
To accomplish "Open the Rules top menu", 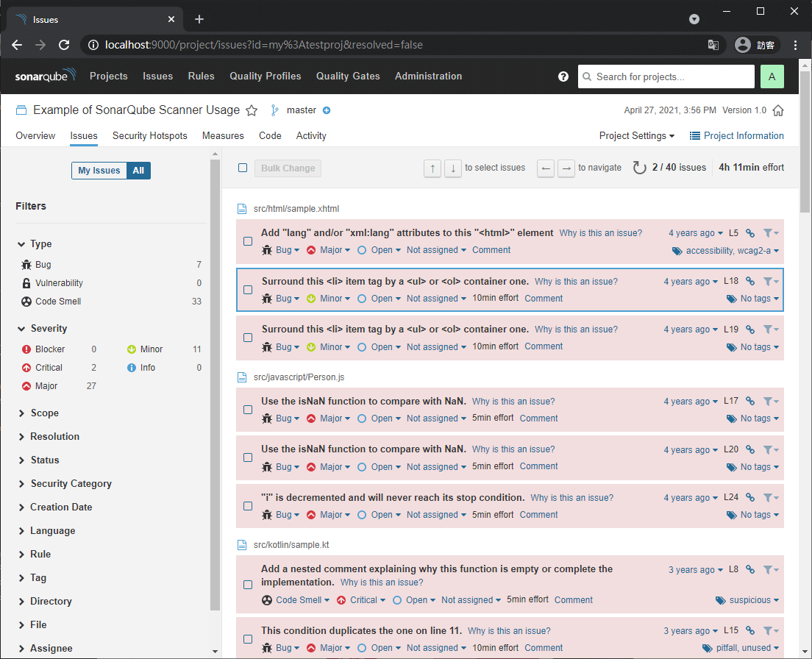I will 202,76.
